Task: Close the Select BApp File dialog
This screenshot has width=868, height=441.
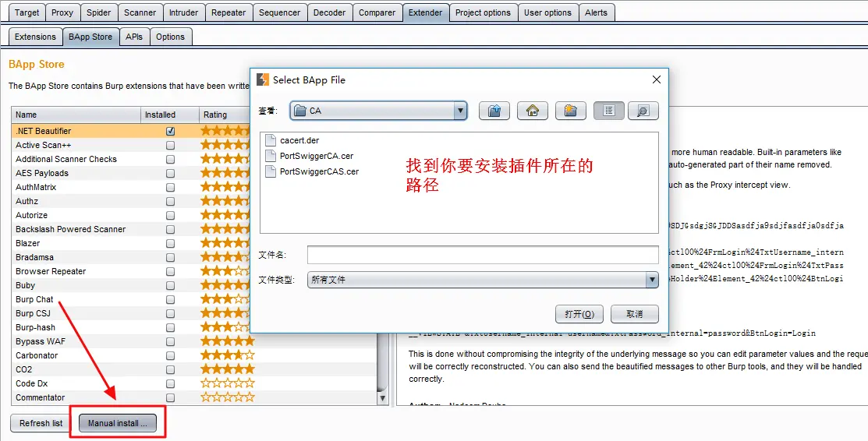Action: pyautogui.click(x=657, y=79)
